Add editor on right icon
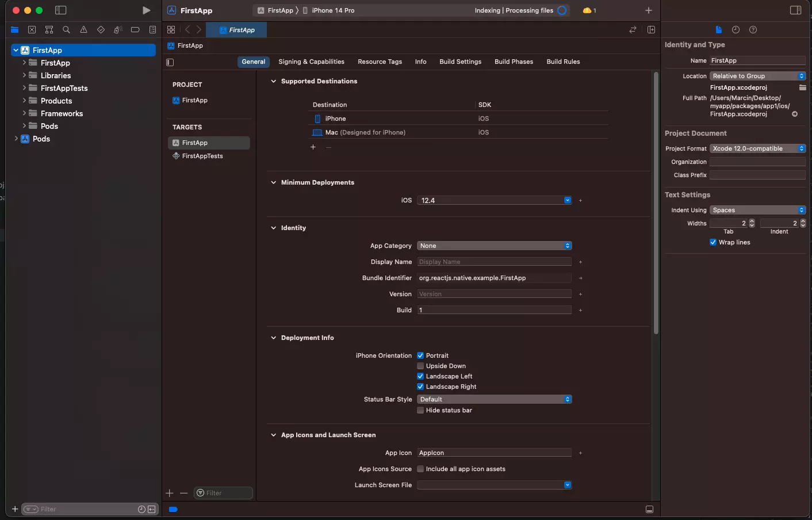 (652, 30)
